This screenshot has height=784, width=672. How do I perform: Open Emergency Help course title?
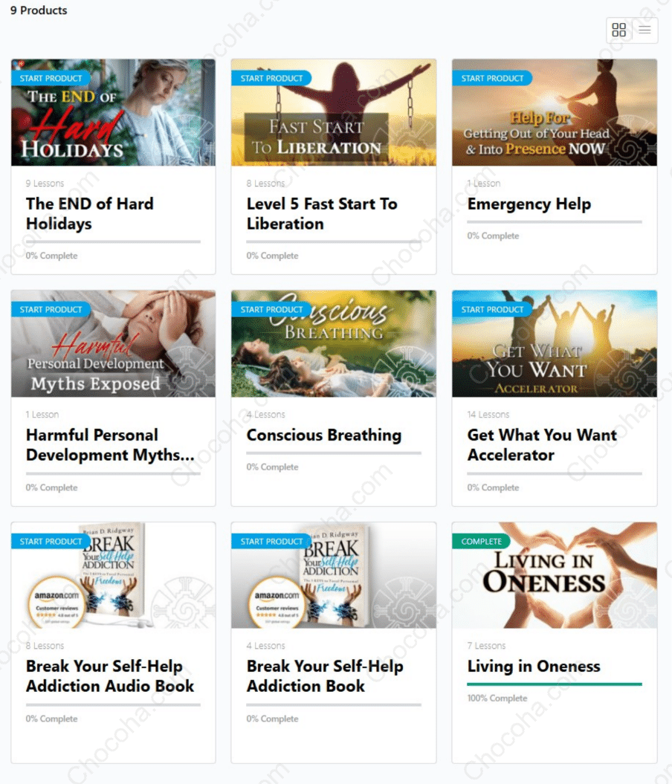[529, 204]
